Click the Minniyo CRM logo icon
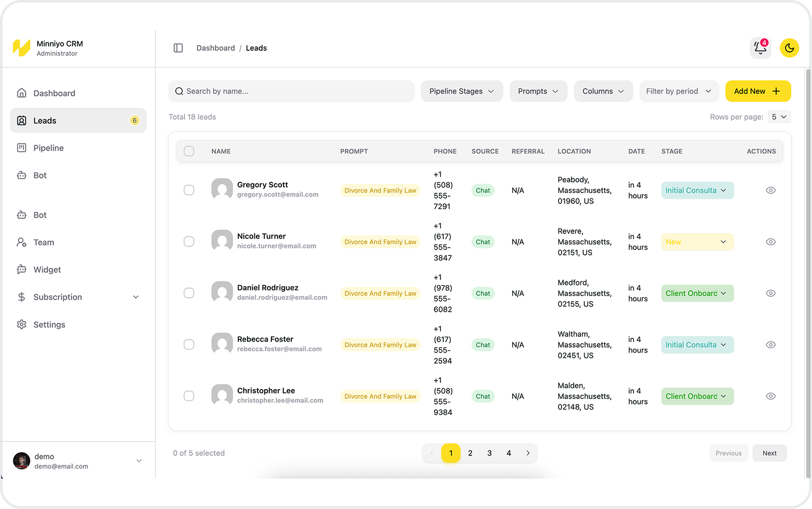Viewport: 812px width, 509px height. pos(22,48)
